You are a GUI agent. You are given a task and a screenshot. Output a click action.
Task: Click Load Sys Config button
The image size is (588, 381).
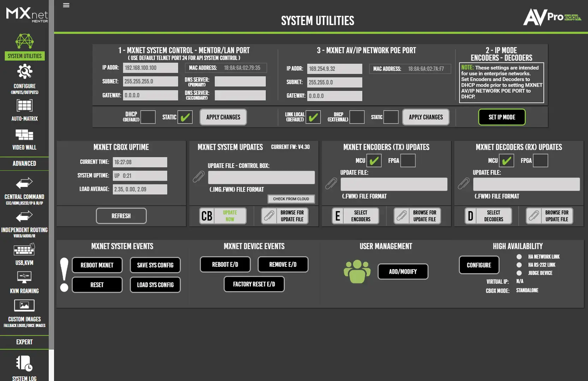[x=155, y=285]
